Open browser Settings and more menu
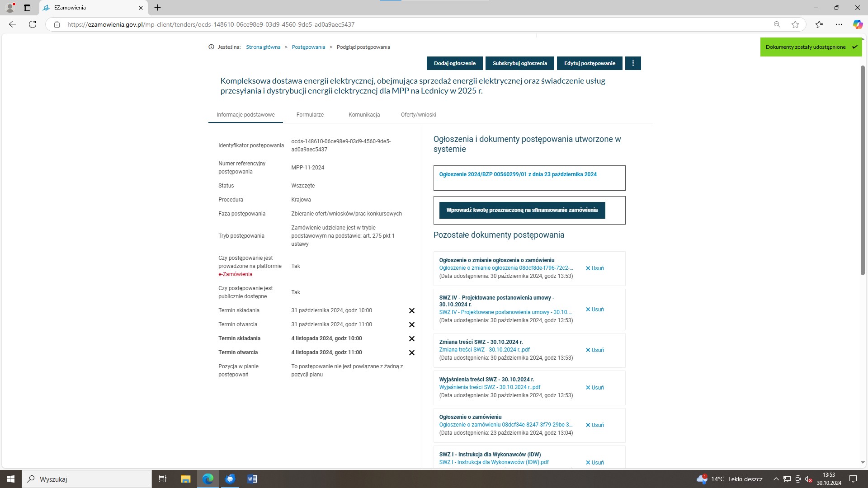The width and height of the screenshot is (868, 488). pyautogui.click(x=839, y=24)
